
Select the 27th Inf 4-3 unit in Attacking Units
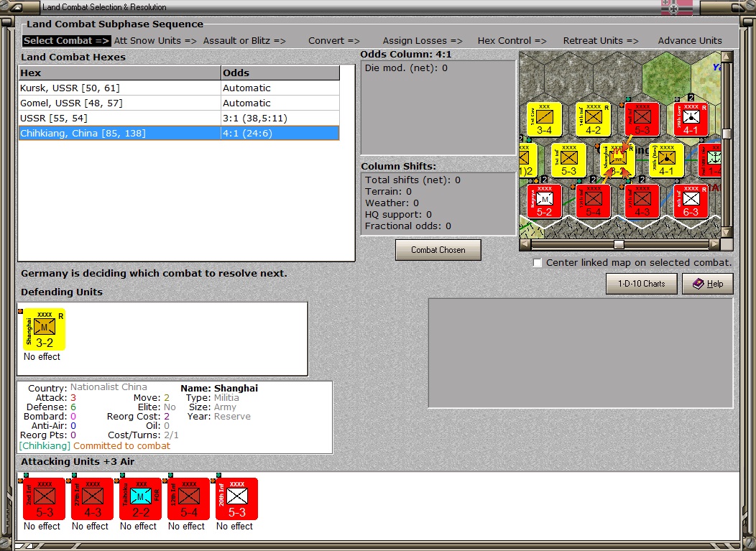(x=92, y=499)
